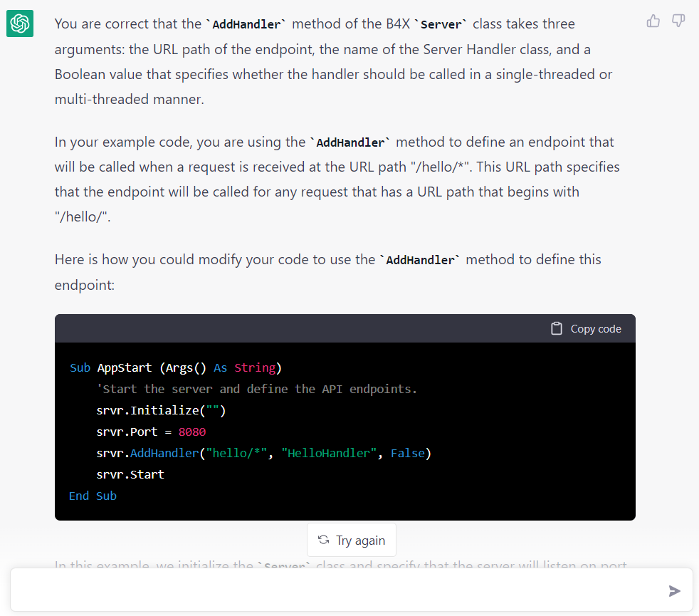Click the HelloHandler string in the code block
Screen dimensions: 699x616
[x=329, y=453]
